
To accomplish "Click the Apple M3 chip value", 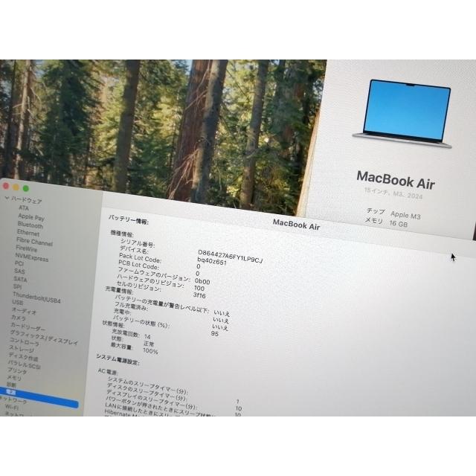I will 405,215.
